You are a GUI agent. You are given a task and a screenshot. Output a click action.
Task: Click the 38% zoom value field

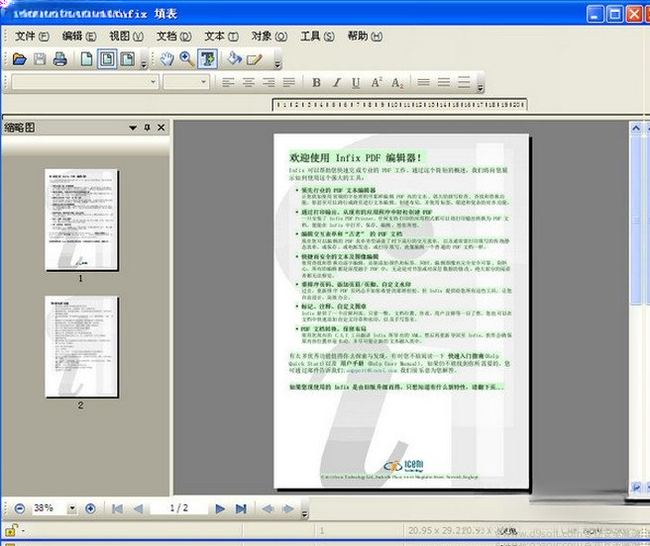click(49, 508)
